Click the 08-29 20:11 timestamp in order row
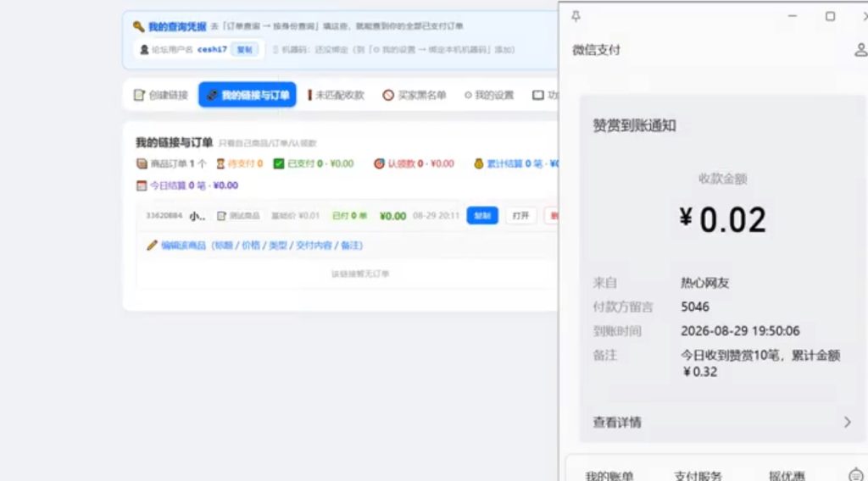The height and width of the screenshot is (481, 868). tap(437, 216)
